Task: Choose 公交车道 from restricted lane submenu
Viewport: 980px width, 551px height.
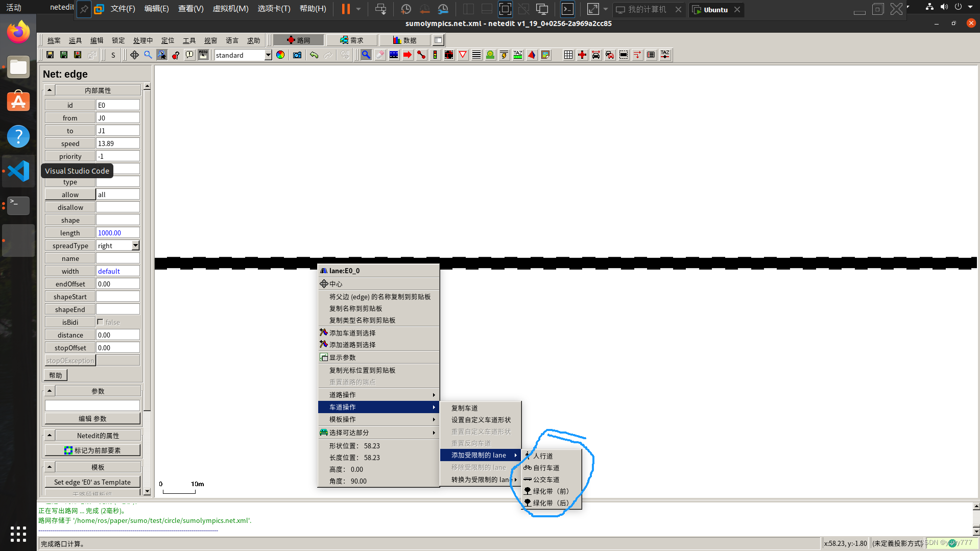Action: click(552, 480)
